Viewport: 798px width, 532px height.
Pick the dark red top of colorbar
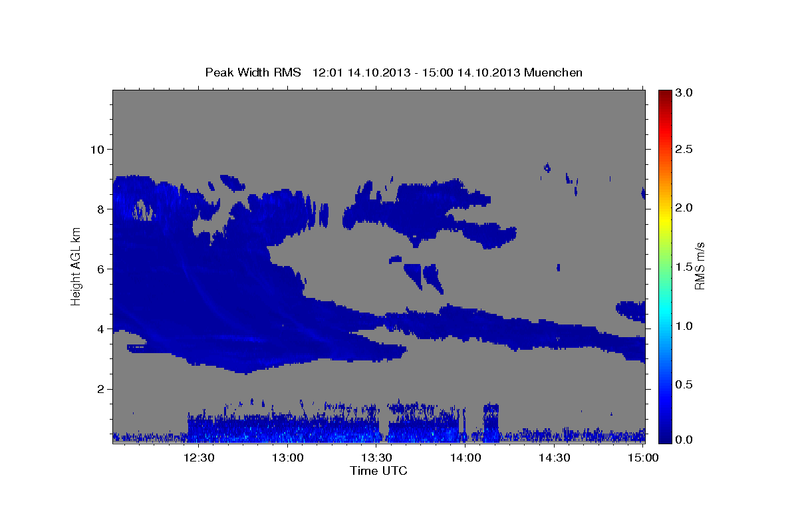coord(665,94)
